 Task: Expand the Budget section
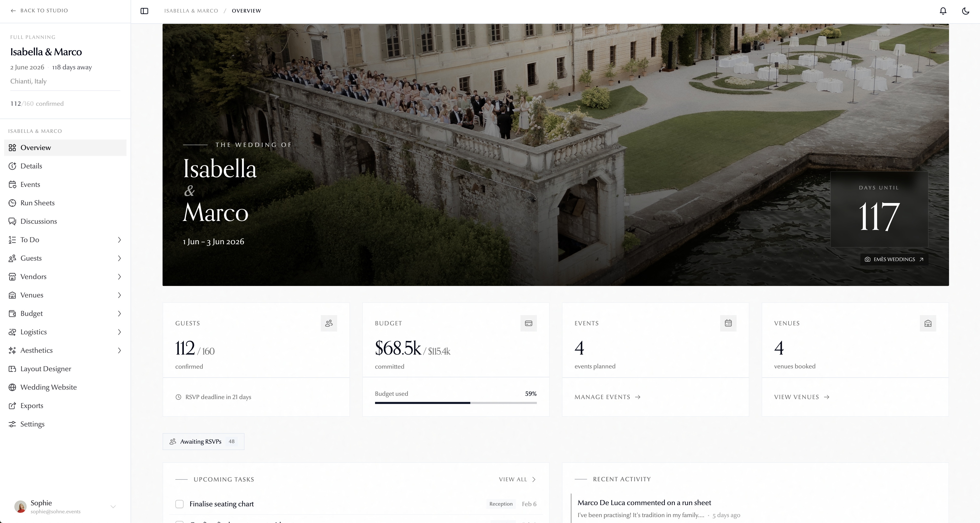120,313
